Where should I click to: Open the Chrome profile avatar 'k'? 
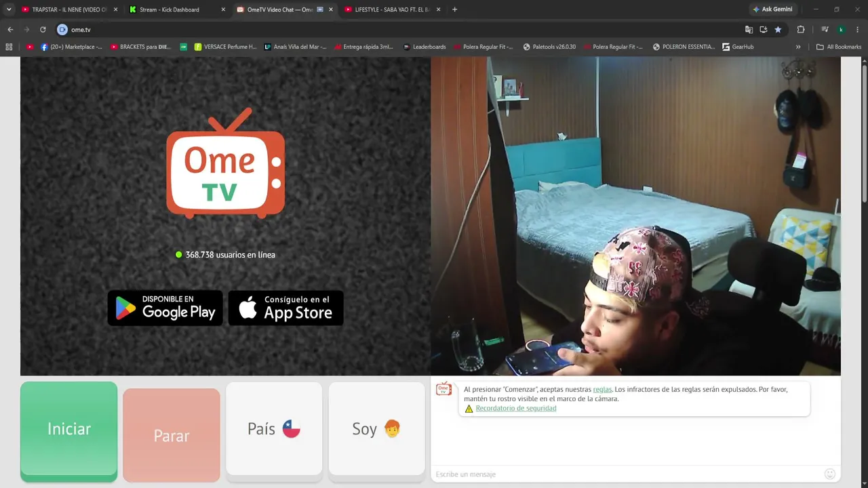(841, 30)
